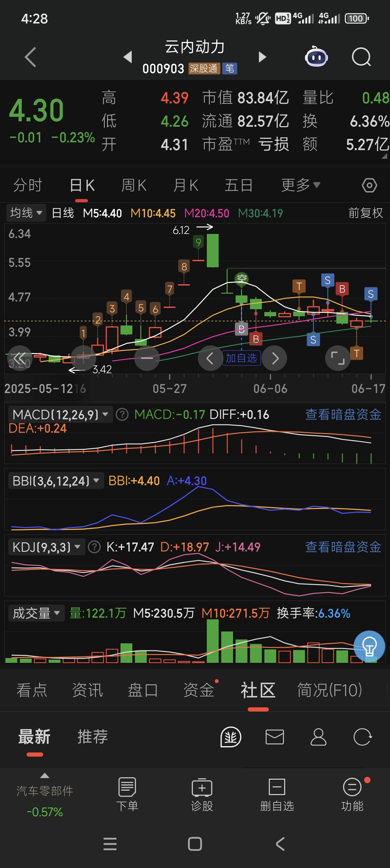
Task: Tap the 笔 note badge
Action: pyautogui.click(x=230, y=68)
